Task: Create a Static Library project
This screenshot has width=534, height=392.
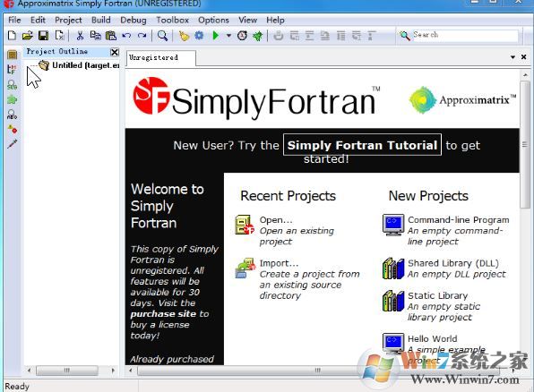Action: [x=437, y=295]
